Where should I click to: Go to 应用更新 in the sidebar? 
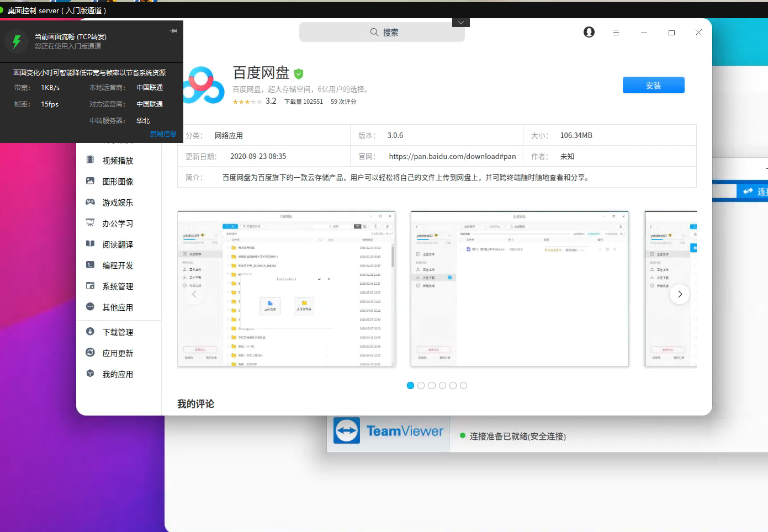(118, 353)
